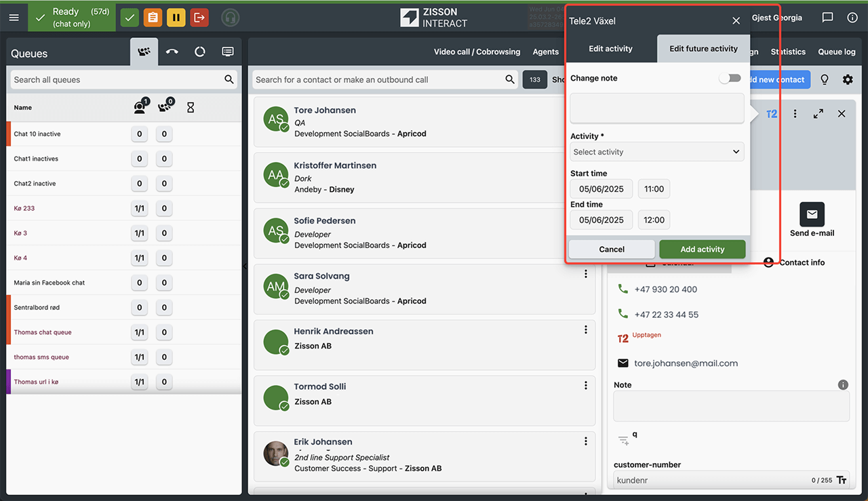Click the text size icon in customer-number field

[x=842, y=480]
